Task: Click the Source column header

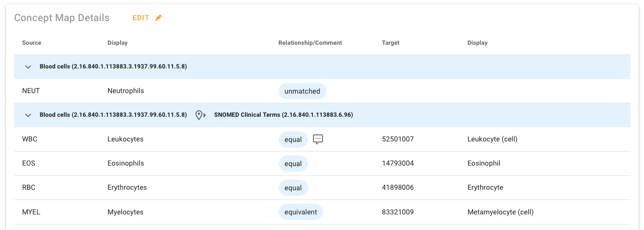Action: coord(32,43)
